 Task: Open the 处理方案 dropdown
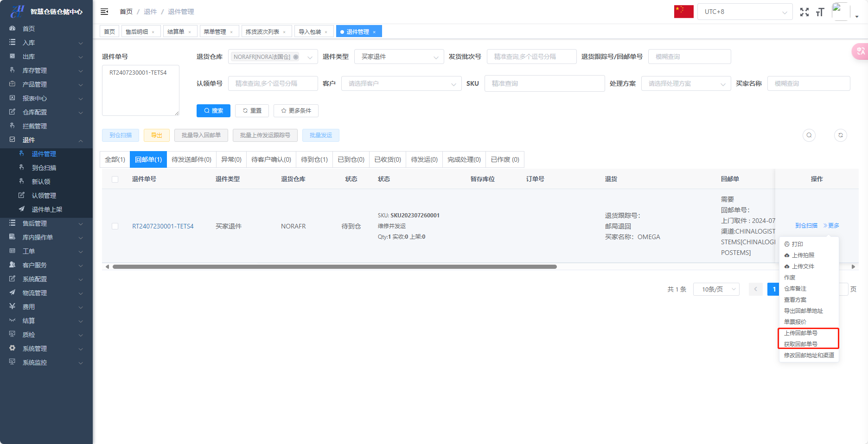point(686,83)
